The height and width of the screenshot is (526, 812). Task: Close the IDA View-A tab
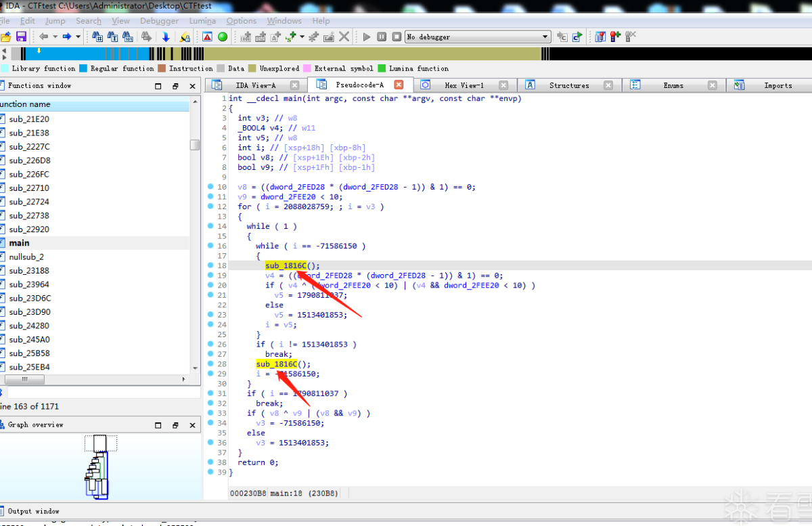click(294, 85)
